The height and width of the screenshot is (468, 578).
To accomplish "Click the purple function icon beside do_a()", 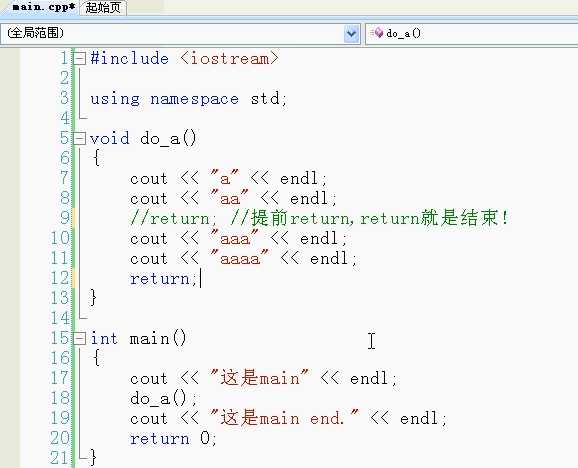I will [x=378, y=34].
